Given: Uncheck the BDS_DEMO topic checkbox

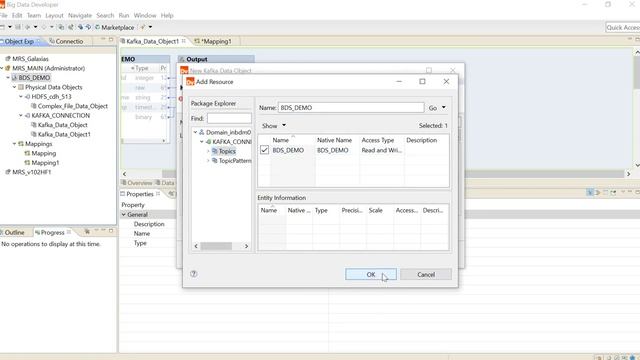Looking at the screenshot, I should [x=264, y=150].
